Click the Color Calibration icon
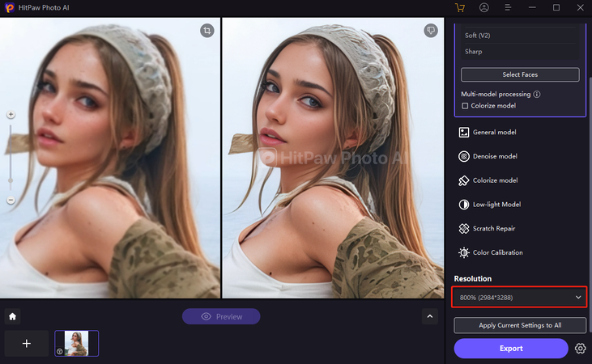The width and height of the screenshot is (592, 364). pyautogui.click(x=463, y=252)
